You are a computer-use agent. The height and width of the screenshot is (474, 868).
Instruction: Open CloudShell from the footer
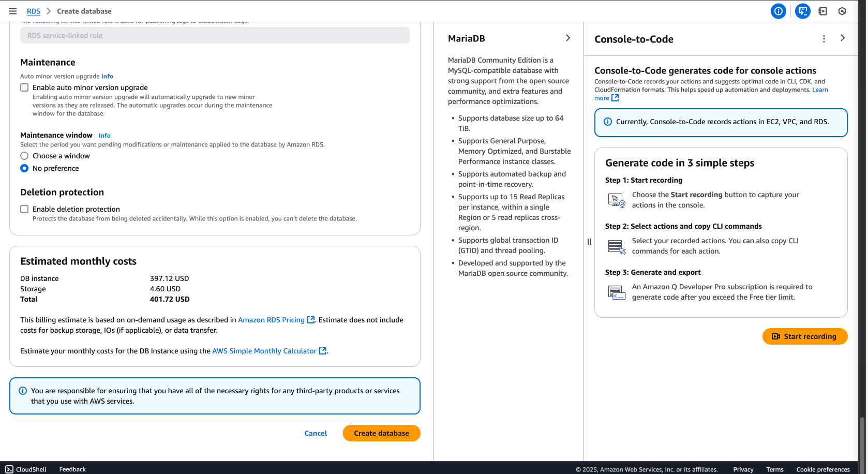coord(26,469)
